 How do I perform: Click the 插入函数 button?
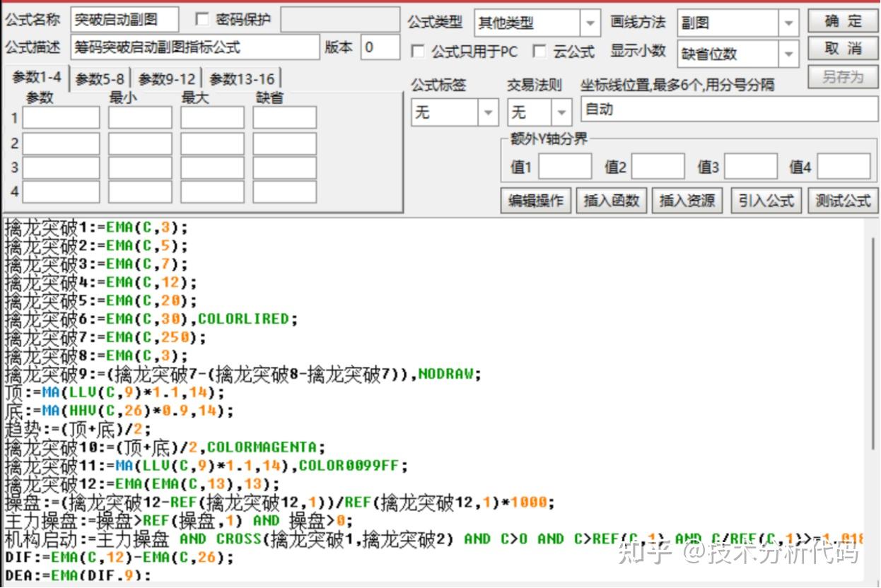(x=612, y=201)
